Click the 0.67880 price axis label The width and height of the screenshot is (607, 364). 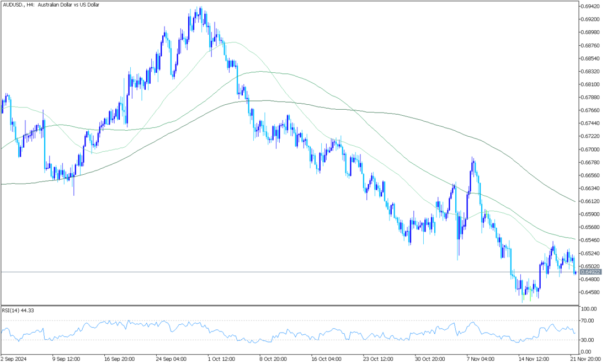point(590,98)
